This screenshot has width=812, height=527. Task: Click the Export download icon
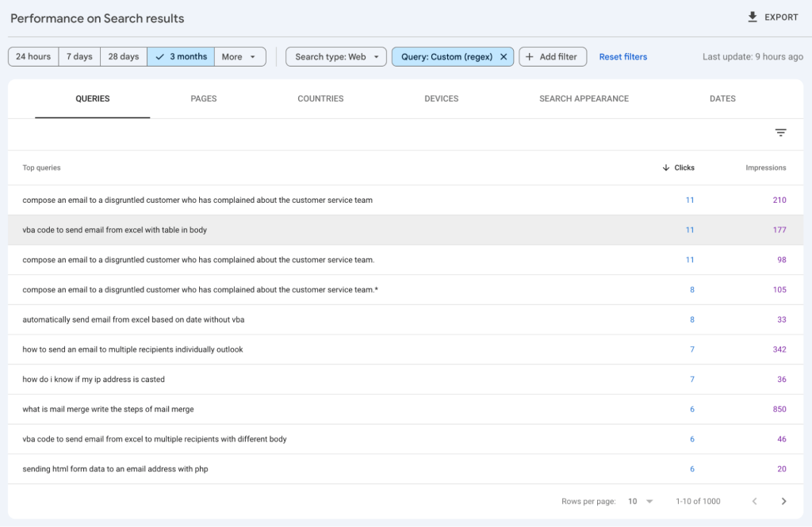click(753, 17)
